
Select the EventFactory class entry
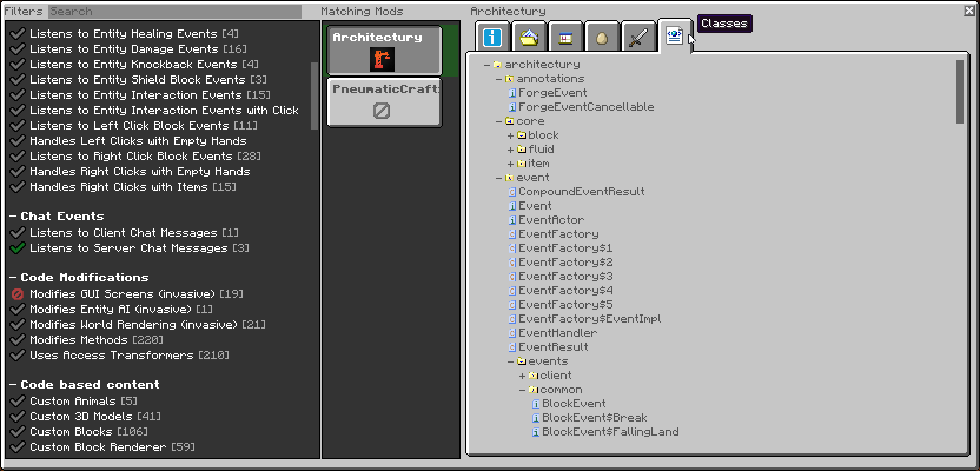coord(558,234)
